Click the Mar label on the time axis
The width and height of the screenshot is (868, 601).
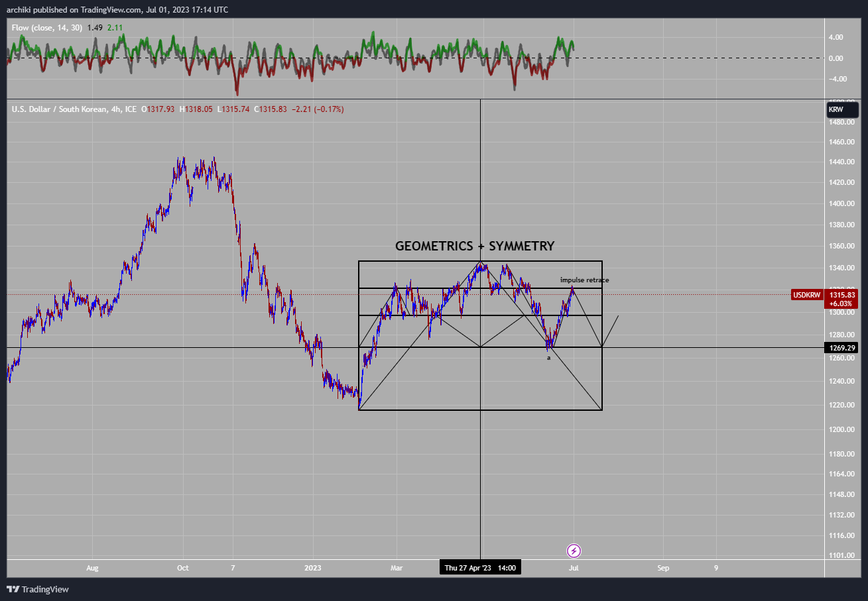click(x=397, y=568)
